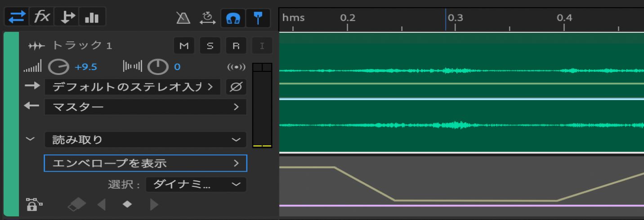Show the EQ bars view

(92, 18)
